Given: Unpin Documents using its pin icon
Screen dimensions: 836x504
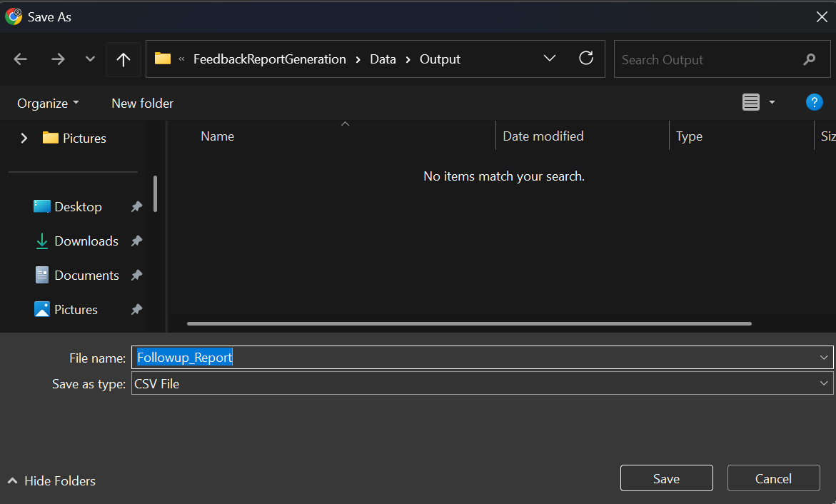Looking at the screenshot, I should [x=136, y=275].
